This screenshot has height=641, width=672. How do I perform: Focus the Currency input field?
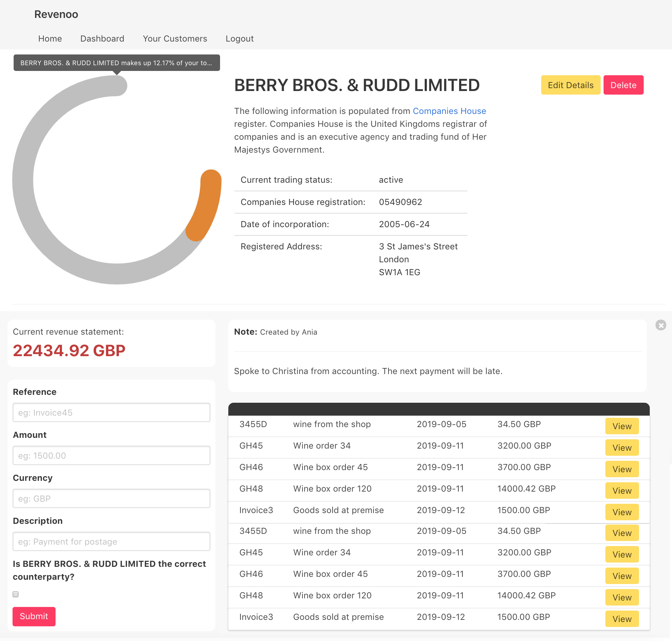click(x=111, y=498)
